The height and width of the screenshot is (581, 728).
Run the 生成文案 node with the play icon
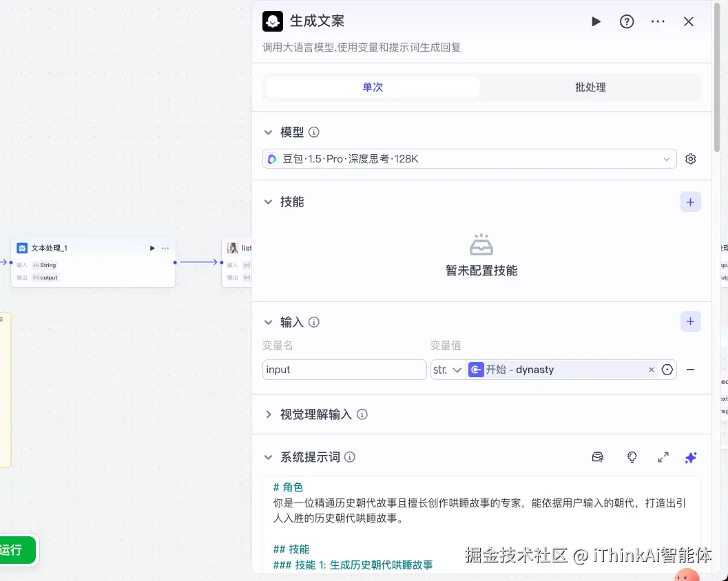tap(595, 21)
